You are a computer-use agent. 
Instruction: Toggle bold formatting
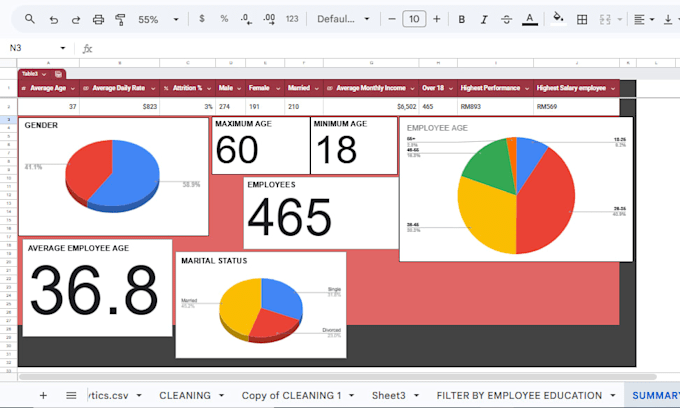[x=461, y=20]
